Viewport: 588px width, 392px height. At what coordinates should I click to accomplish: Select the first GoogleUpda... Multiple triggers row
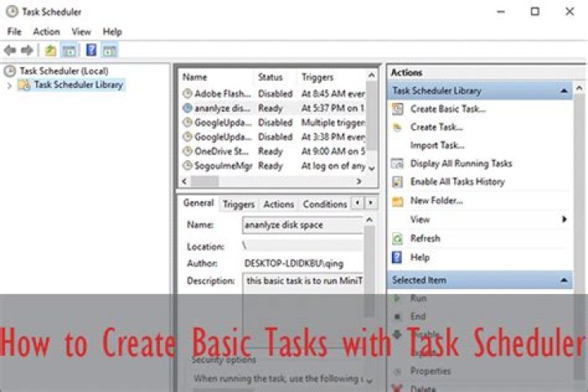(273, 122)
